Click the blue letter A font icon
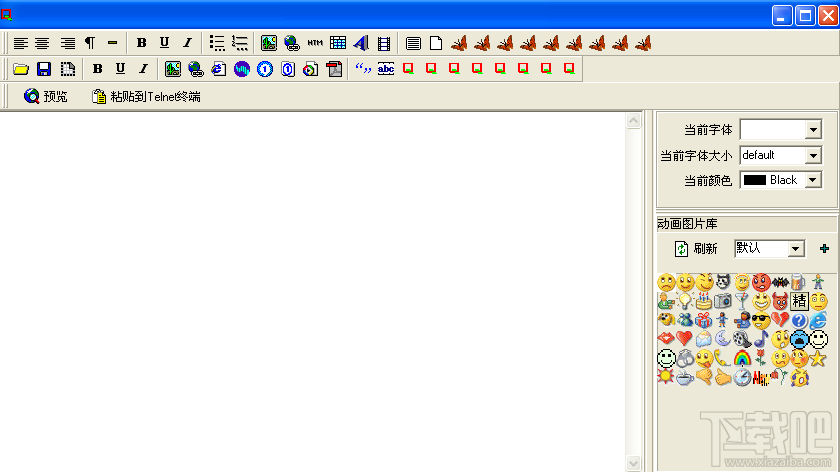840x472 pixels. [361, 43]
